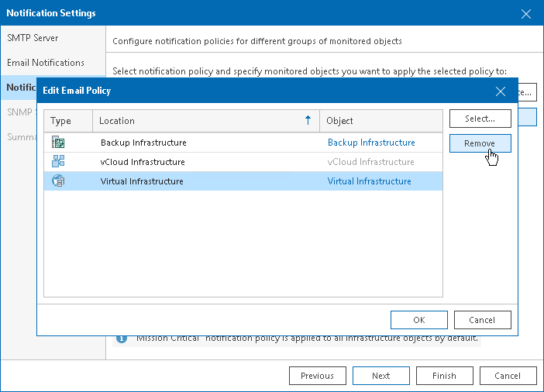The image size is (544, 392).
Task: Click the Virtual Infrastructure type icon
Action: click(58, 181)
